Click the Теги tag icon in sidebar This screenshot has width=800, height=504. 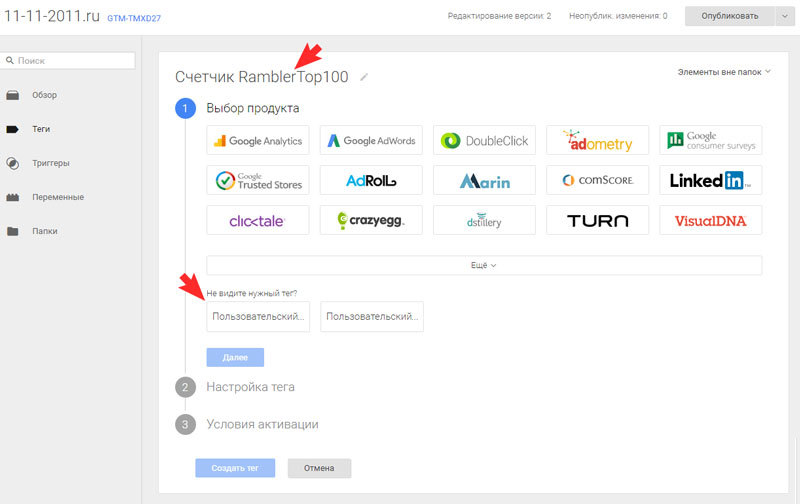[x=12, y=129]
